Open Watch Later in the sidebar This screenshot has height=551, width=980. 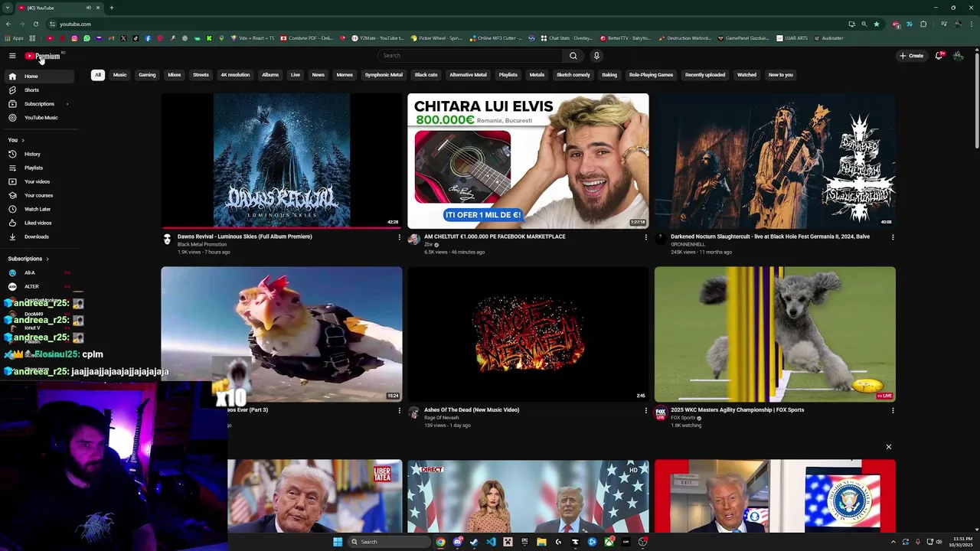tap(38, 209)
